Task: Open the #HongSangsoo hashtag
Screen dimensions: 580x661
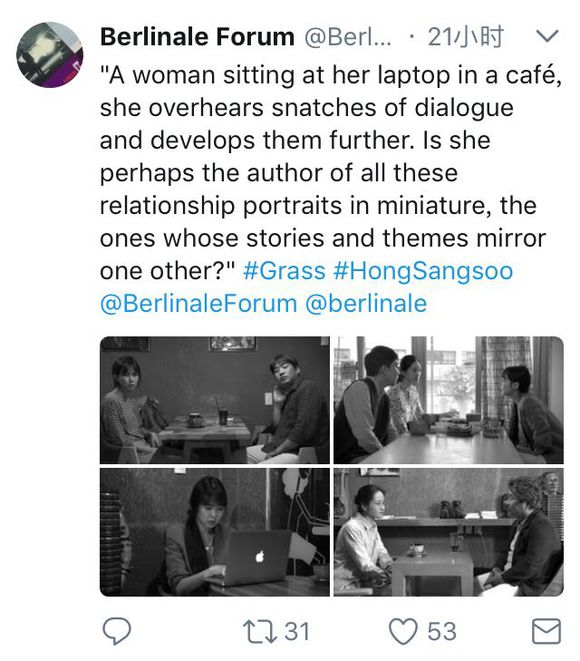Action: [423, 271]
